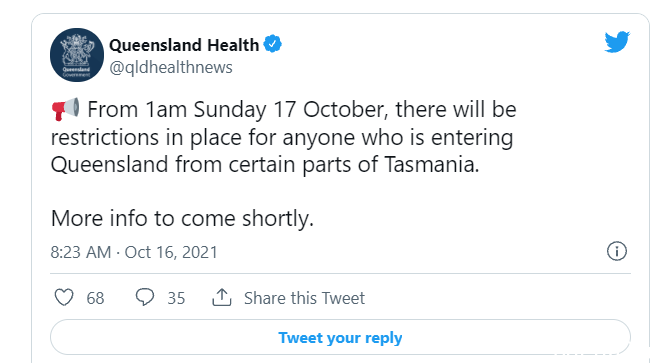Click the 'More info to come shortly.' line
This screenshot has width=664, height=363.
(x=182, y=219)
